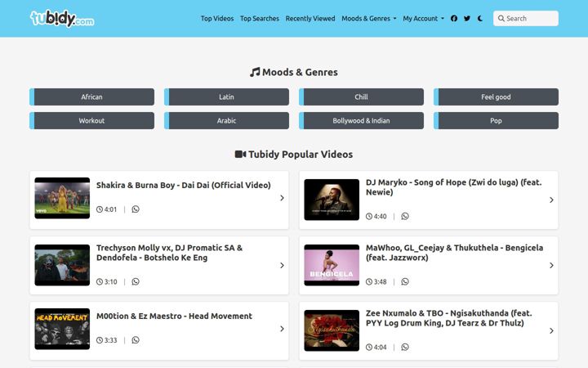Select the Workout mood button
The width and height of the screenshot is (588, 368).
[x=91, y=120]
